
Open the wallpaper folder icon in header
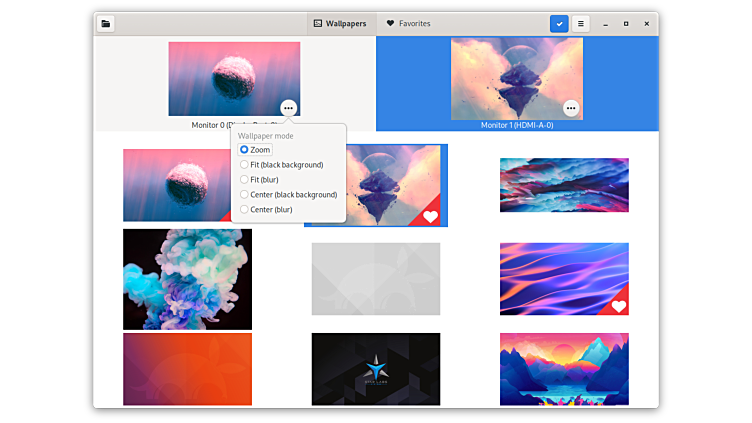(x=107, y=23)
